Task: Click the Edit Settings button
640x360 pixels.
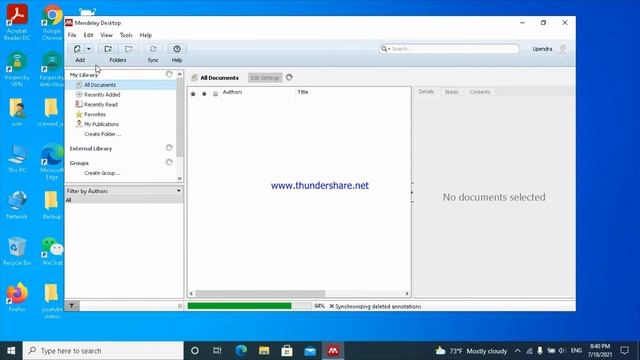Action: pyautogui.click(x=265, y=78)
